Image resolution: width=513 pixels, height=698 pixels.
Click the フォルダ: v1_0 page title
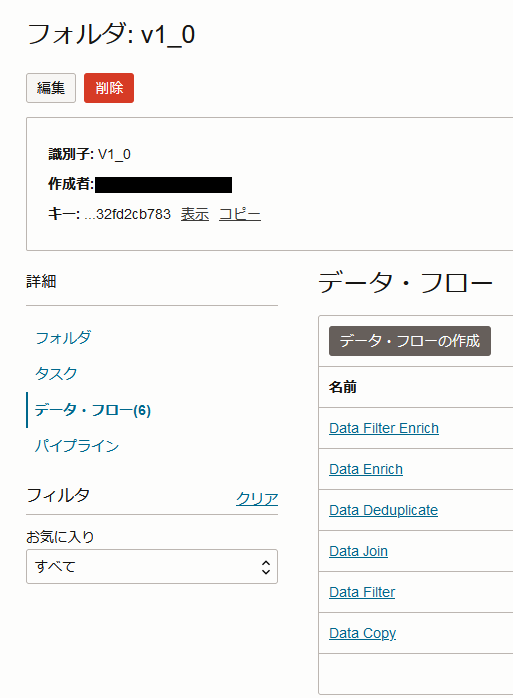click(111, 34)
